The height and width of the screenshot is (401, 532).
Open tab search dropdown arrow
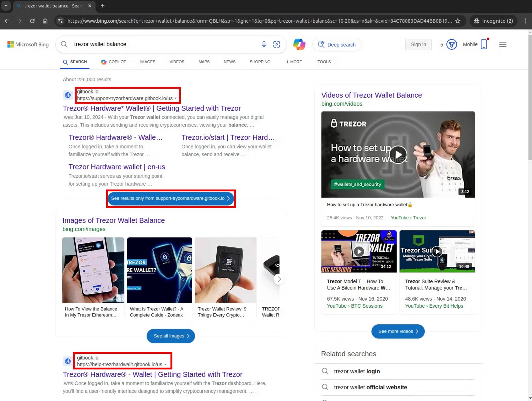coord(6,6)
